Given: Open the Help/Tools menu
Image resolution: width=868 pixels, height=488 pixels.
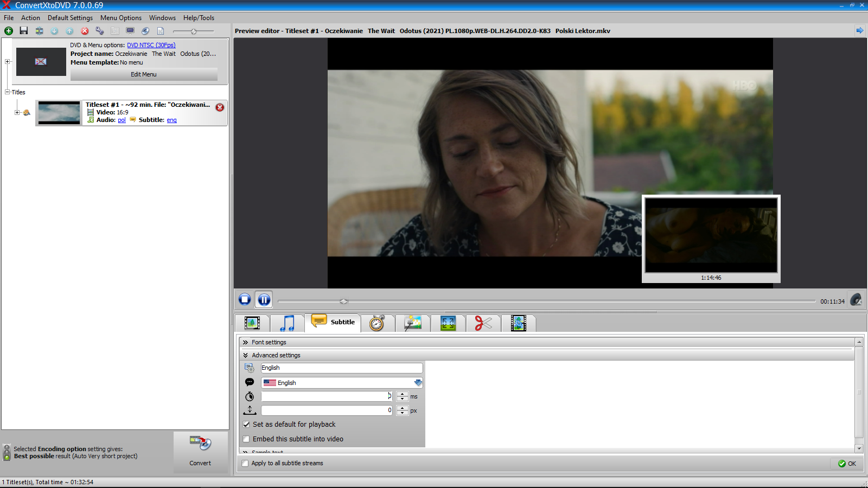Looking at the screenshot, I should [x=199, y=18].
